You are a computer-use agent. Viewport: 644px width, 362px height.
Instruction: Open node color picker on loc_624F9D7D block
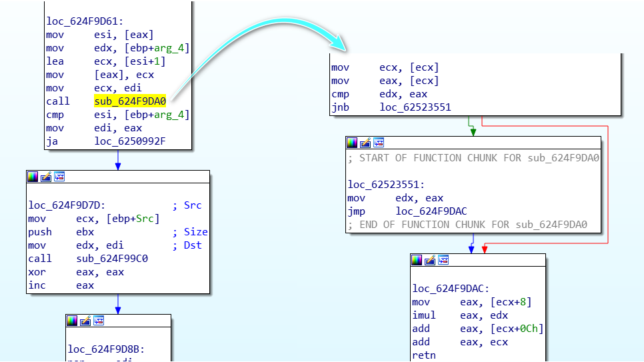[x=33, y=177]
